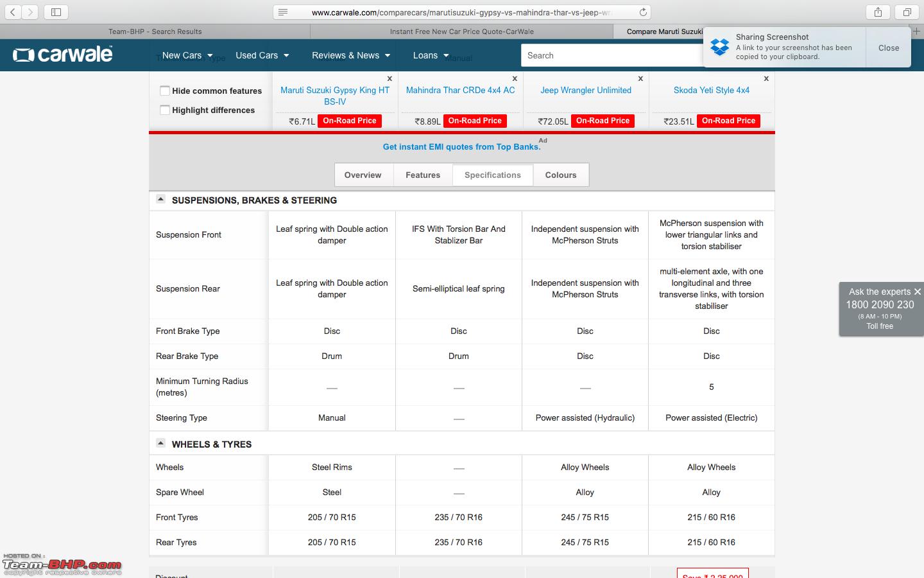This screenshot has height=578, width=924.
Task: Select the Specifications tab
Action: [493, 175]
